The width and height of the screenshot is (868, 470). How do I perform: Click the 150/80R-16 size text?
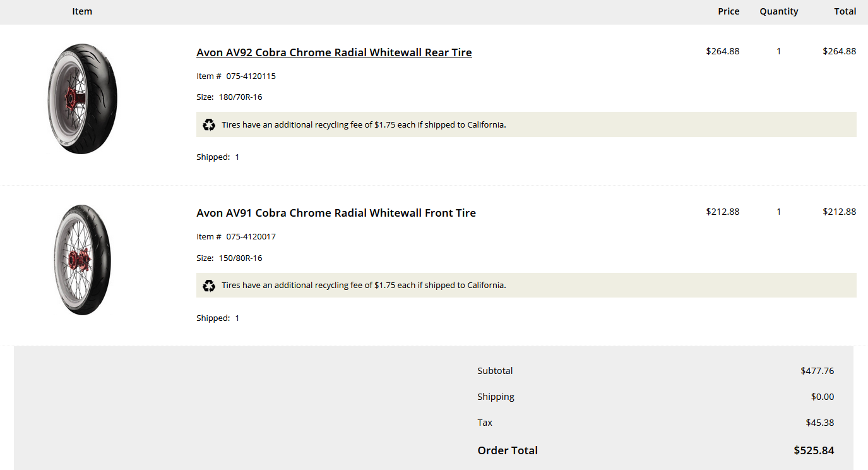pyautogui.click(x=240, y=258)
